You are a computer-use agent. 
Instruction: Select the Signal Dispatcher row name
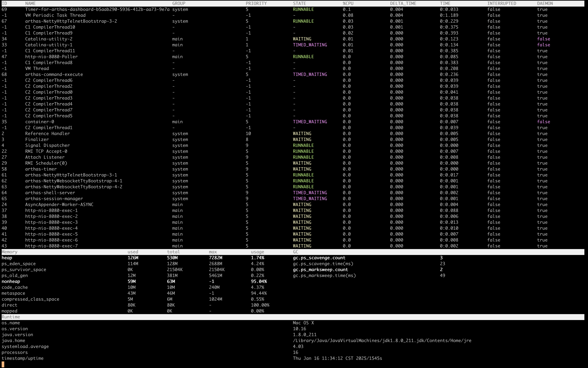click(47, 145)
